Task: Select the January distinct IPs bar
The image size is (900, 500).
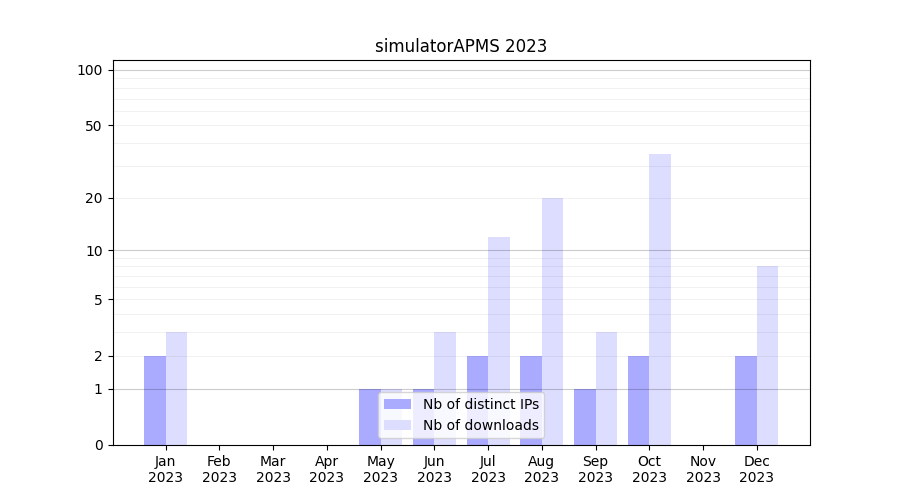Action: (x=155, y=400)
